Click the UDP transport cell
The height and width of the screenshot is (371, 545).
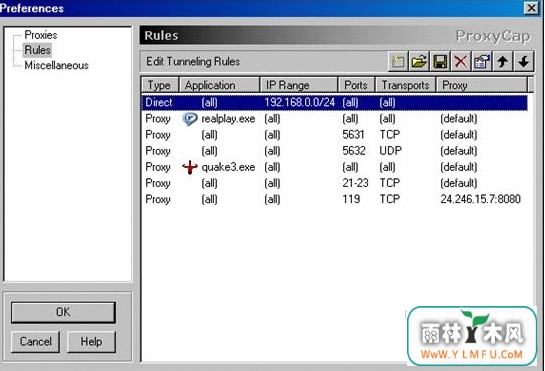(x=391, y=151)
